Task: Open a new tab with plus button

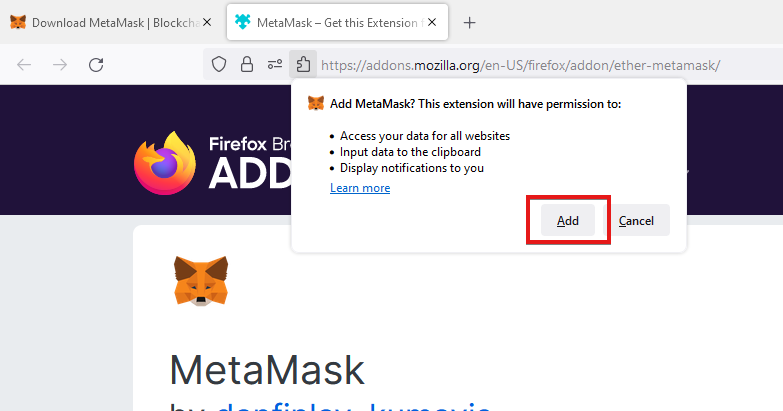Action: [469, 22]
